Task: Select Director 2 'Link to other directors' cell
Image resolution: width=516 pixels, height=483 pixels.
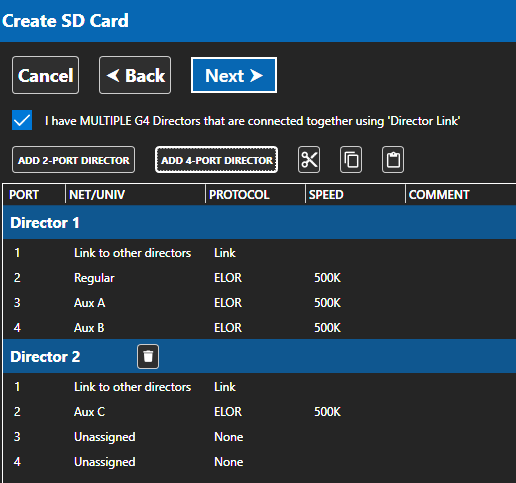Action: [132, 387]
